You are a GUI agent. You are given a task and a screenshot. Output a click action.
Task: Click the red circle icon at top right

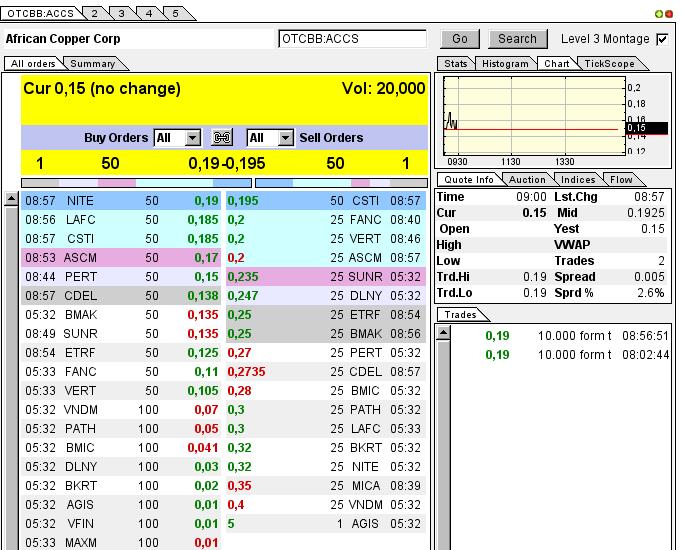click(669, 13)
